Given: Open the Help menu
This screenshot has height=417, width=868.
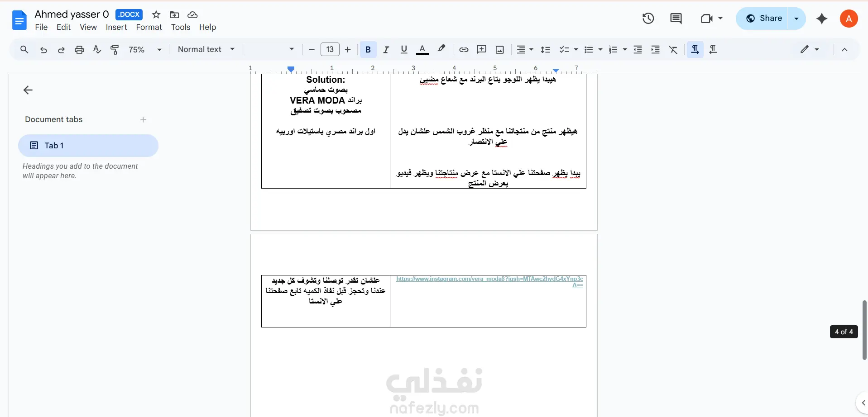Looking at the screenshot, I should pyautogui.click(x=208, y=27).
